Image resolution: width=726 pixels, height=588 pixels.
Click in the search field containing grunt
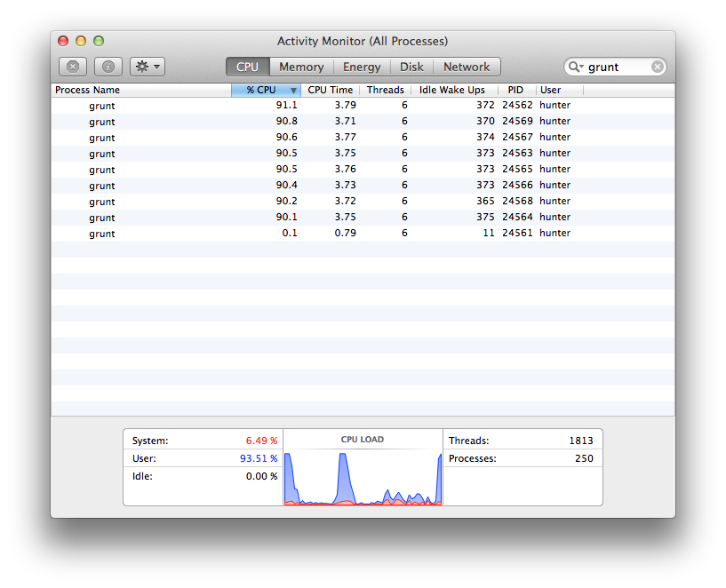(615, 67)
